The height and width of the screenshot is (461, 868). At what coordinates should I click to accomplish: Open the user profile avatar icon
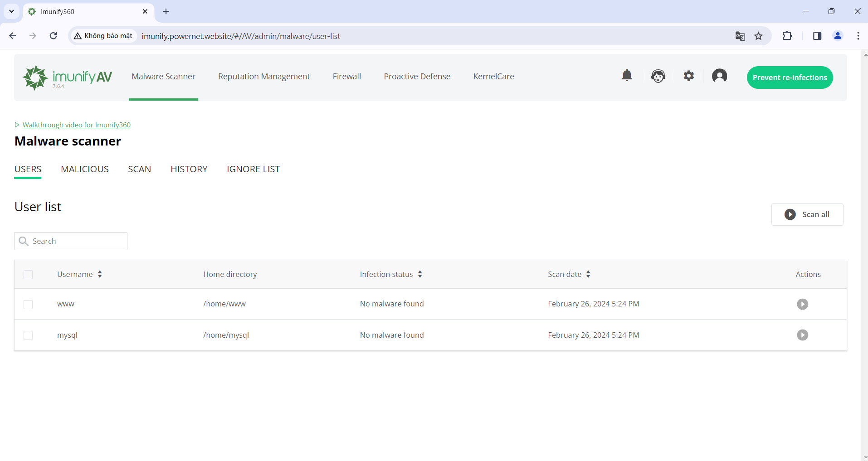click(x=719, y=76)
